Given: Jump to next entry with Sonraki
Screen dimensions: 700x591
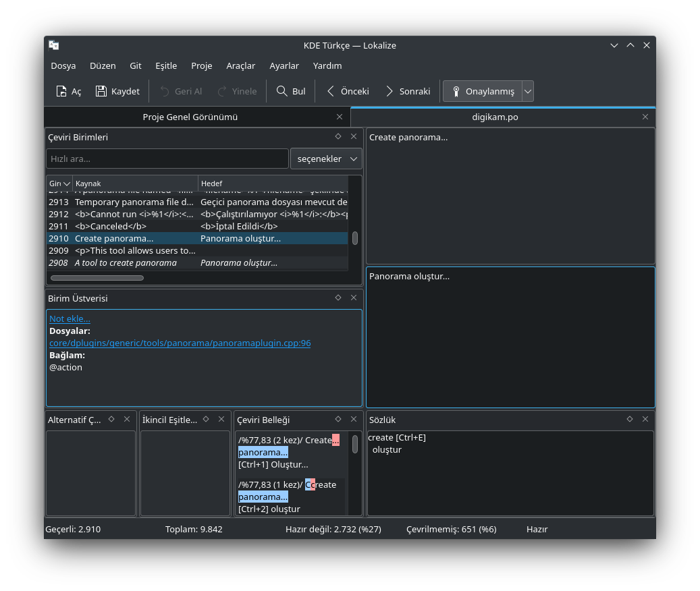Looking at the screenshot, I should (407, 91).
